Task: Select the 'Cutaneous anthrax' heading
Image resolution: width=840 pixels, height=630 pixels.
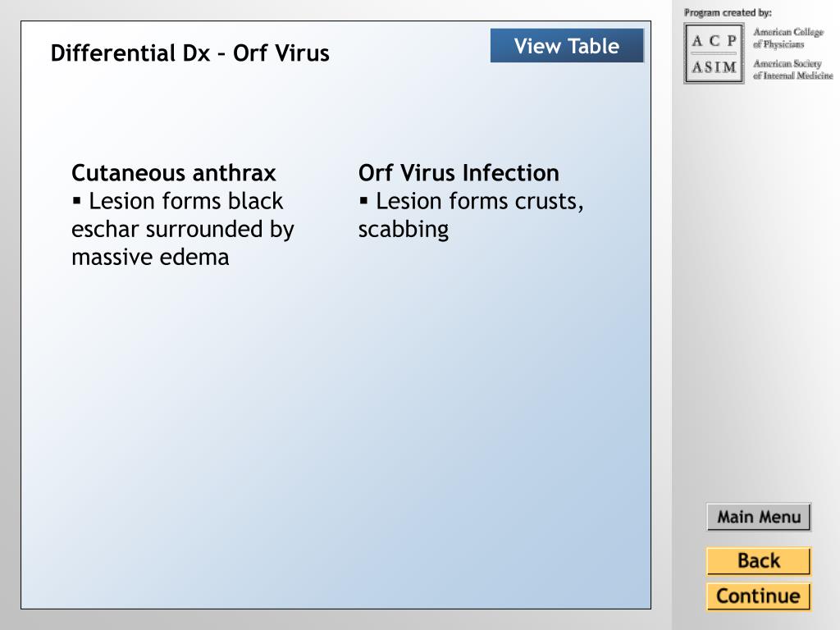Action: pyautogui.click(x=174, y=173)
